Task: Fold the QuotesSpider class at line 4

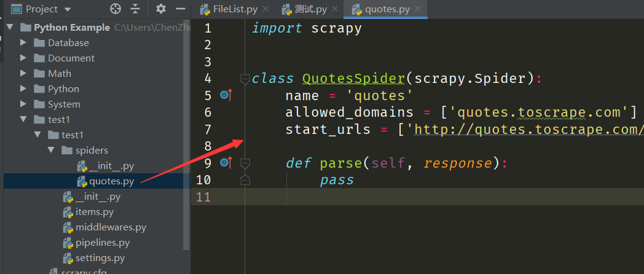Action: pos(245,79)
